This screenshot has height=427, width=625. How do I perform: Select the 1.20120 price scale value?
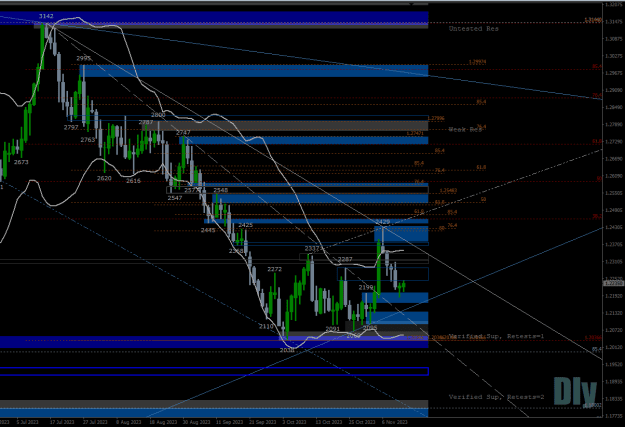coord(614,347)
